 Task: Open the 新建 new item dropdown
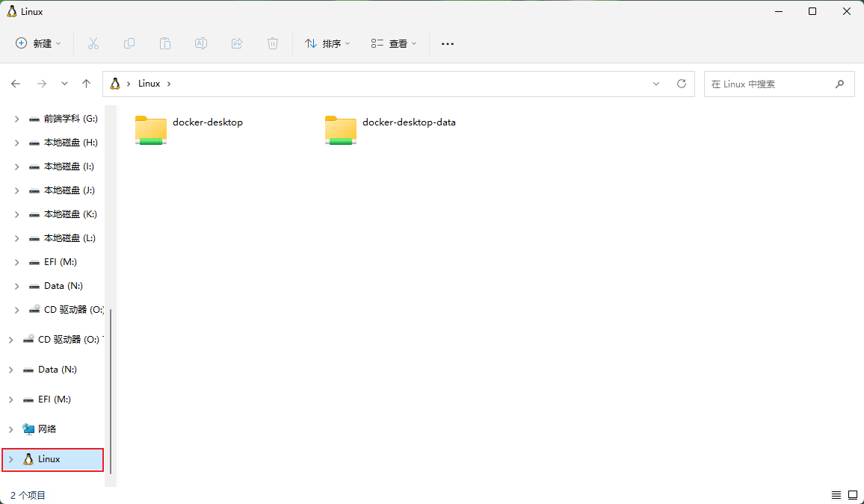[x=38, y=43]
